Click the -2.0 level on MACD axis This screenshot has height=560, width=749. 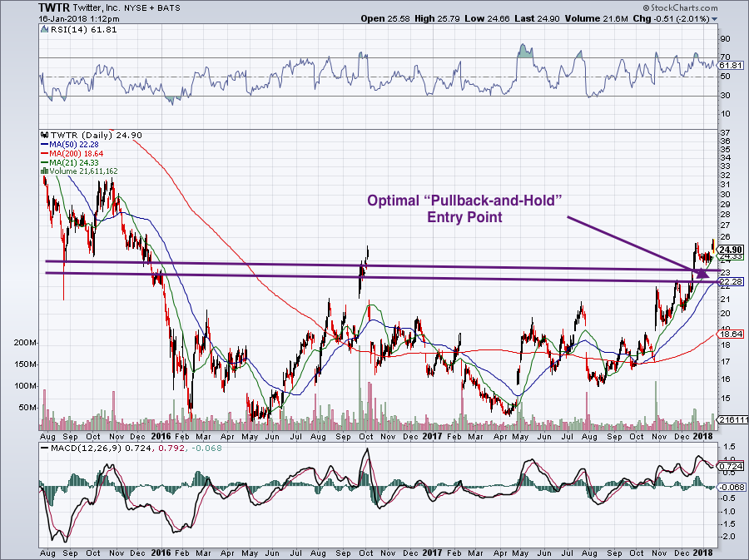728,537
